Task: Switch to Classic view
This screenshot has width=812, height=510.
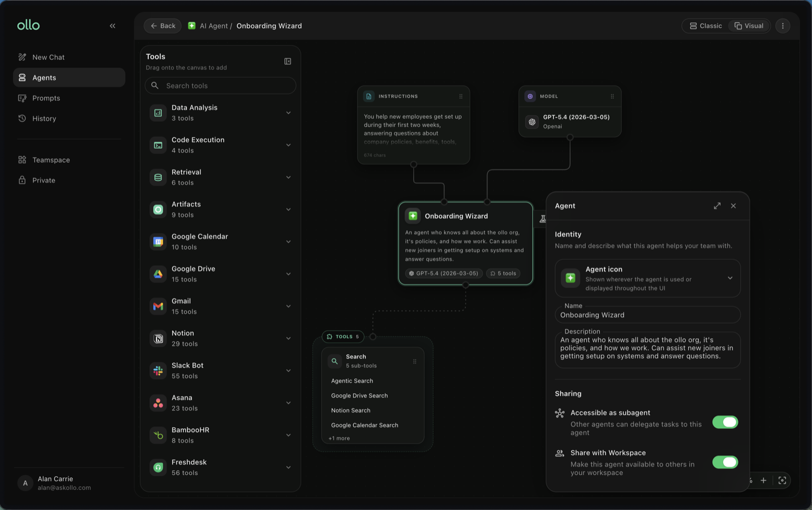Action: coord(705,26)
